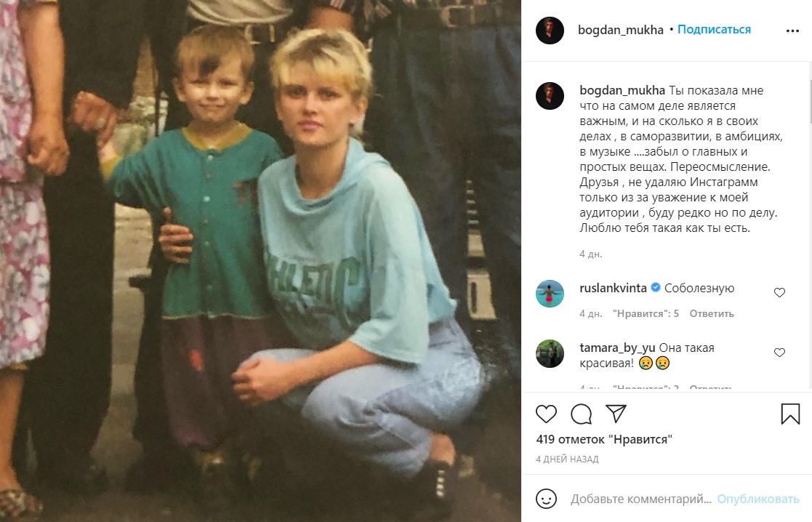Image resolution: width=812 pixels, height=522 pixels.
Task: Save post with bookmark icon
Action: tap(790, 414)
